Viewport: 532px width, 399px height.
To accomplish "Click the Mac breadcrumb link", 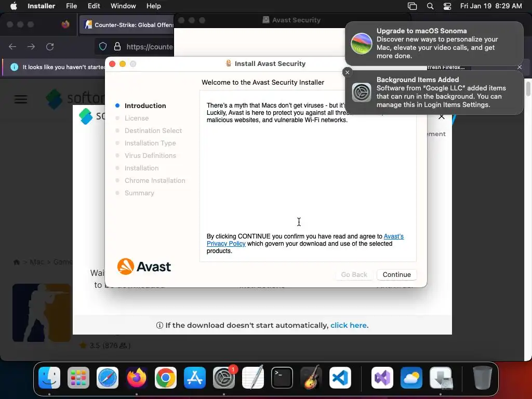I will [x=37, y=262].
